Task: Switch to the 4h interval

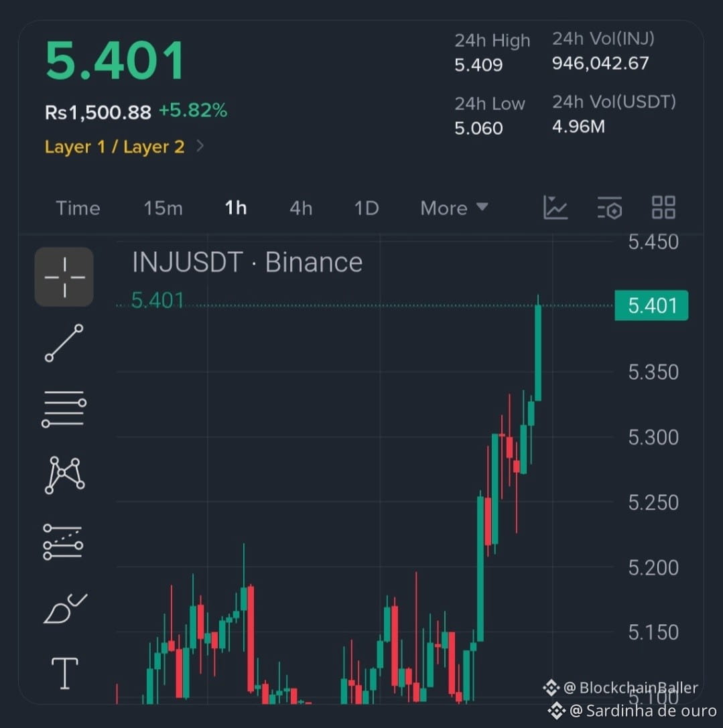Action: click(301, 208)
